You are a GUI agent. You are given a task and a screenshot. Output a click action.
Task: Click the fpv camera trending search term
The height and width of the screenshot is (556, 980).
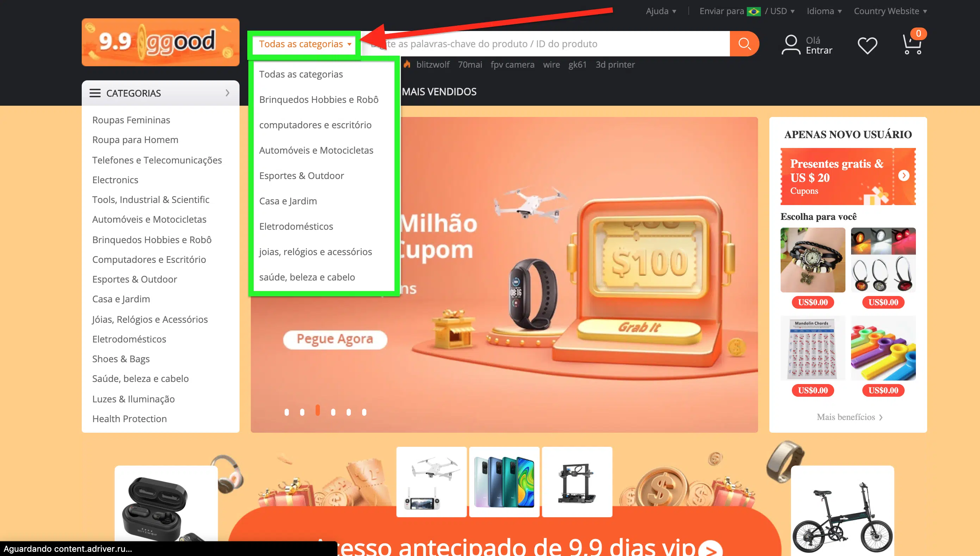512,64
